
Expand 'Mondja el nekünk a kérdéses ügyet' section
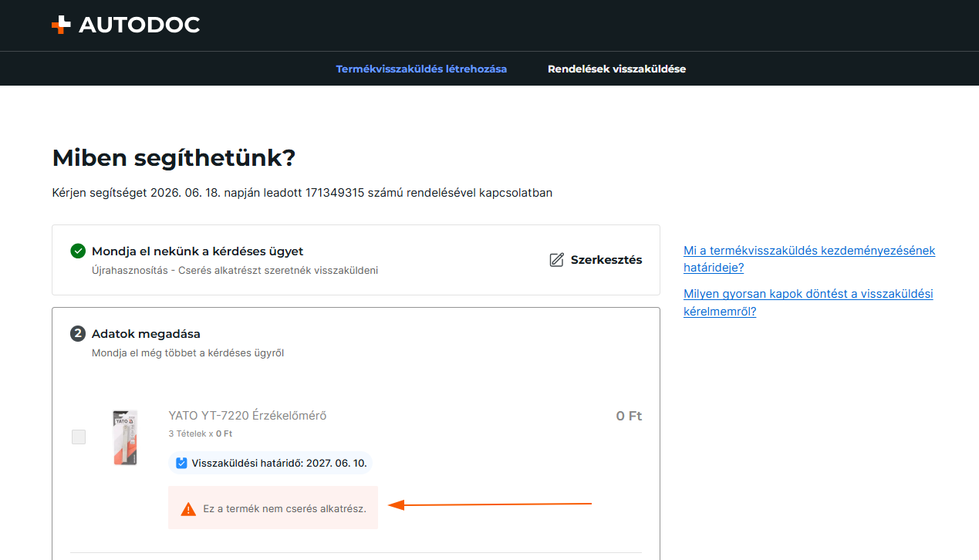tap(197, 251)
